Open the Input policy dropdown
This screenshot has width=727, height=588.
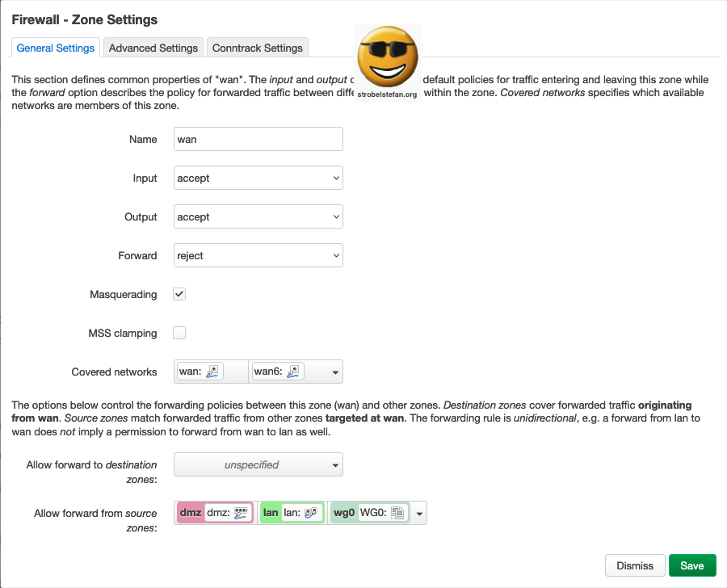click(x=258, y=178)
